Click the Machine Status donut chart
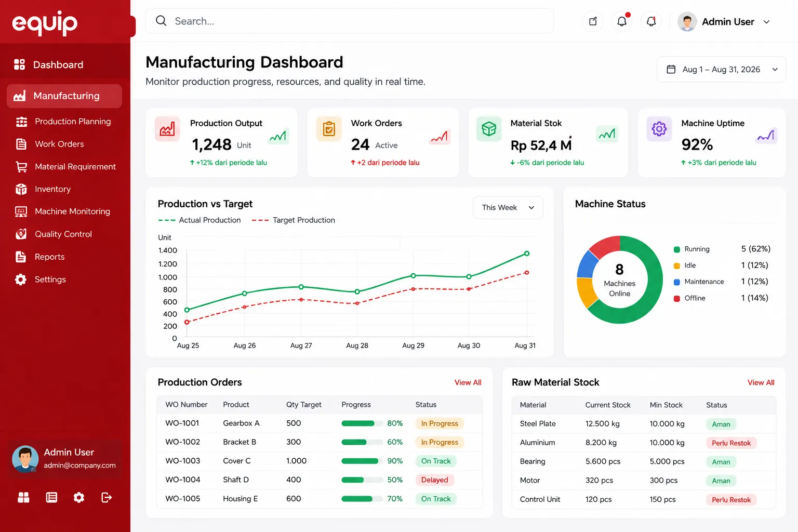798x532 pixels. point(620,280)
